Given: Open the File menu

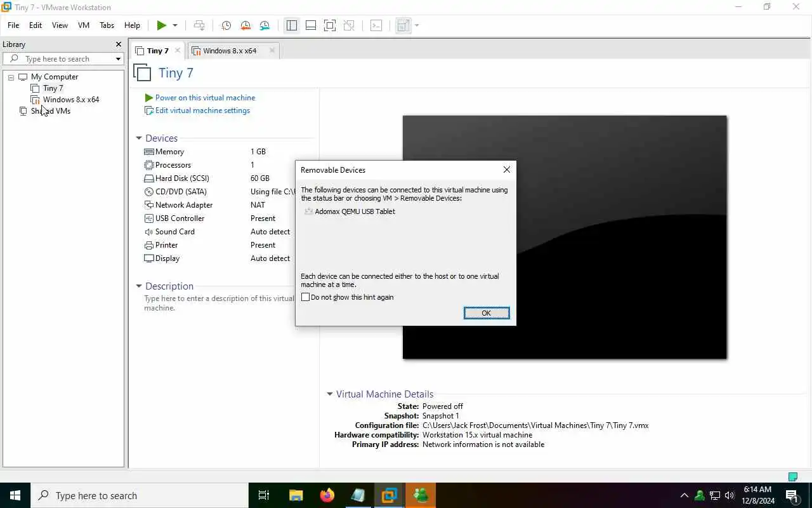Looking at the screenshot, I should coord(13,25).
